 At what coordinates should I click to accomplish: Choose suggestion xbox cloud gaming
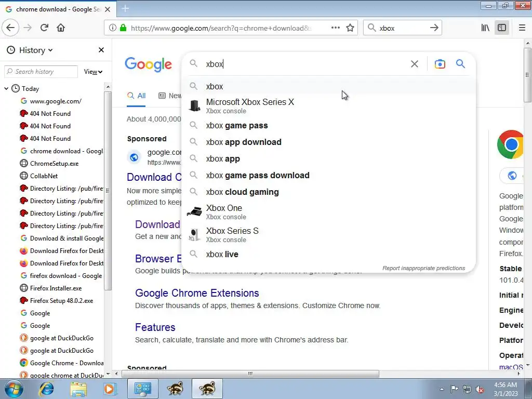pyautogui.click(x=328, y=192)
